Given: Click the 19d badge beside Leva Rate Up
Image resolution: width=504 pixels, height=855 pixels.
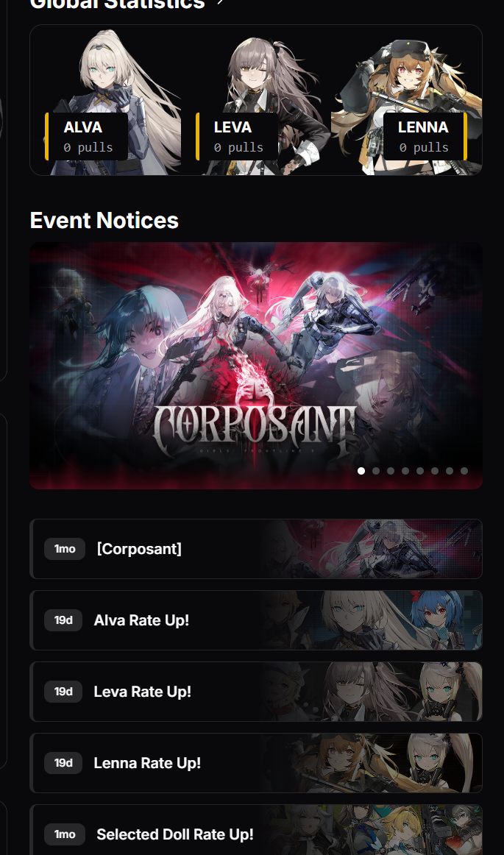Looking at the screenshot, I should pos(63,692).
